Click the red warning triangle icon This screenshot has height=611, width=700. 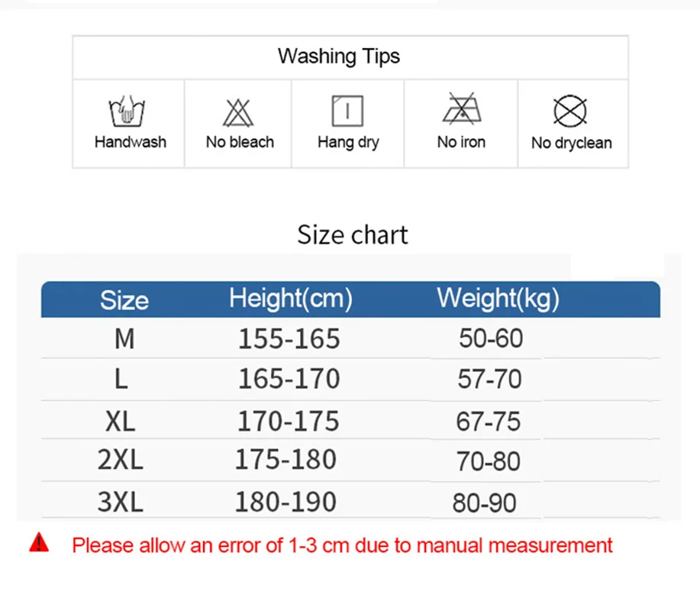[39, 544]
